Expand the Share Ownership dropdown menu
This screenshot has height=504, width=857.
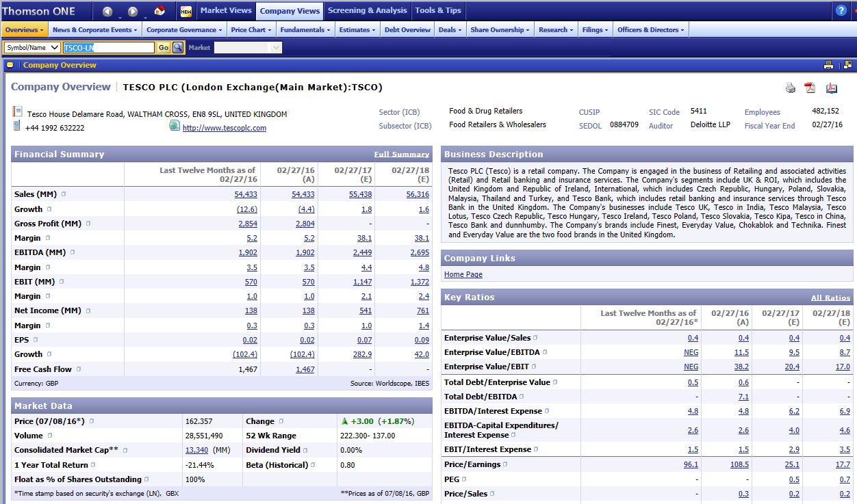tap(500, 30)
